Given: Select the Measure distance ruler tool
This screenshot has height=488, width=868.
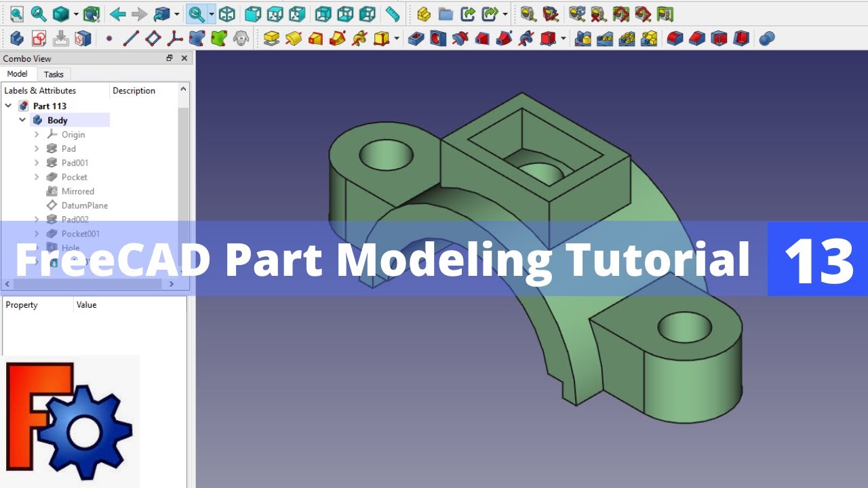Looking at the screenshot, I should (x=392, y=14).
